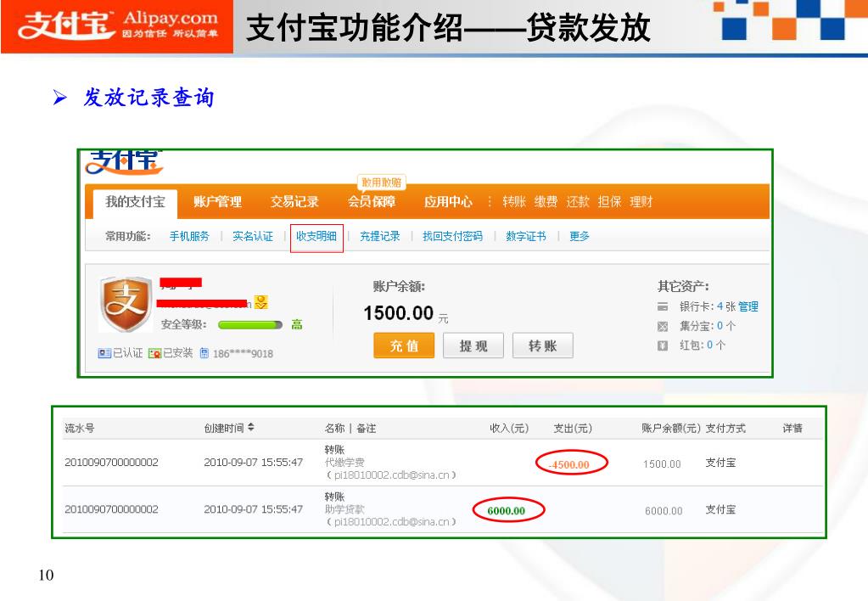Open the 手机服务 link
The width and height of the screenshot is (868, 601).
(x=189, y=237)
